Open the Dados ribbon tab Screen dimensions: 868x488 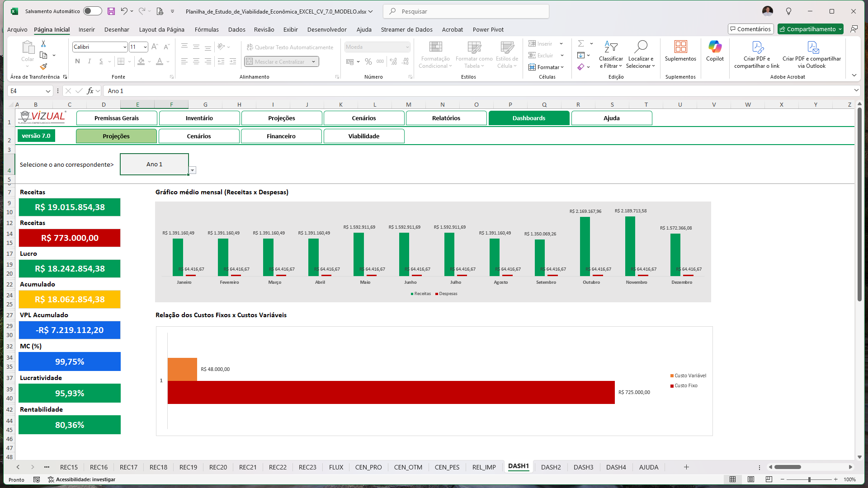click(236, 29)
